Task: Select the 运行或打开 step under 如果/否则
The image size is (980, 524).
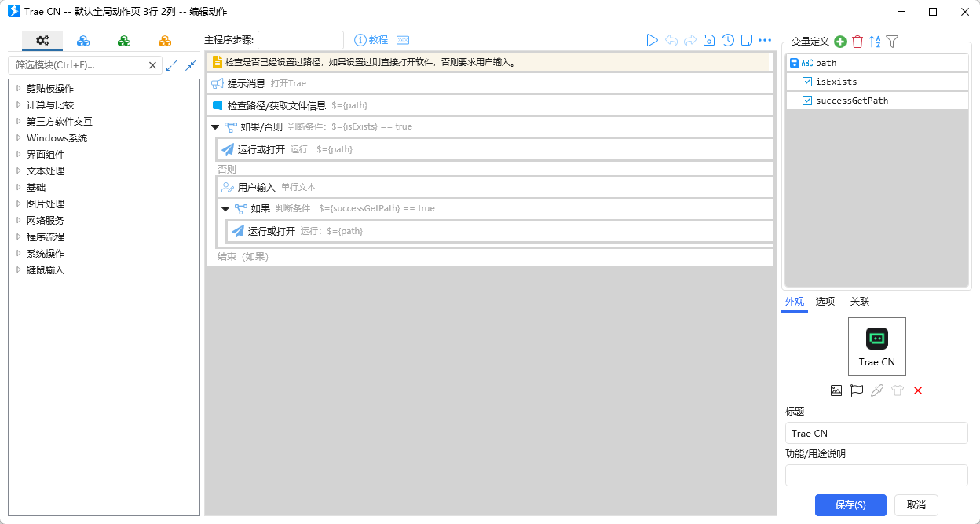Action: click(x=495, y=149)
